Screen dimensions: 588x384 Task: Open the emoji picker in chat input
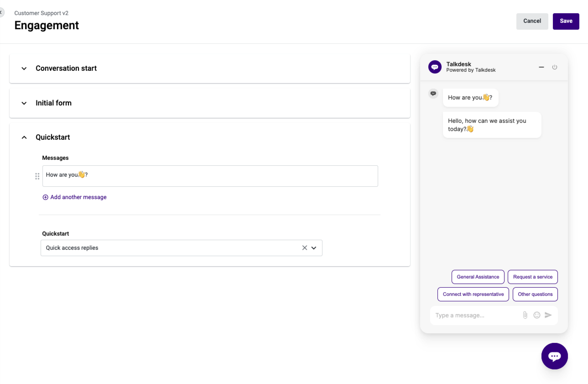point(537,315)
